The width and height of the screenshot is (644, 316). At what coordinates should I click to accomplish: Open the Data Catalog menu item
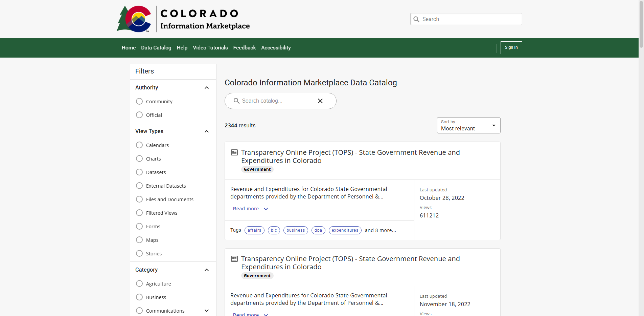coord(156,47)
